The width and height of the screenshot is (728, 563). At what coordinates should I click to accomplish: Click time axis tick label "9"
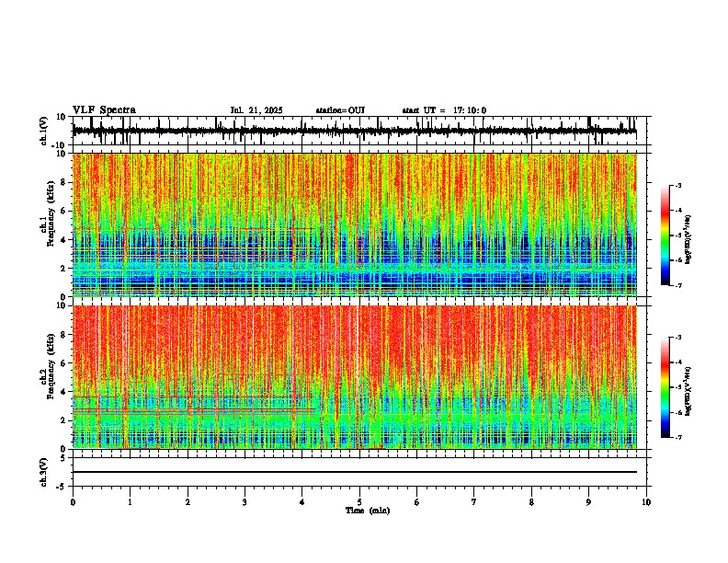coord(588,502)
